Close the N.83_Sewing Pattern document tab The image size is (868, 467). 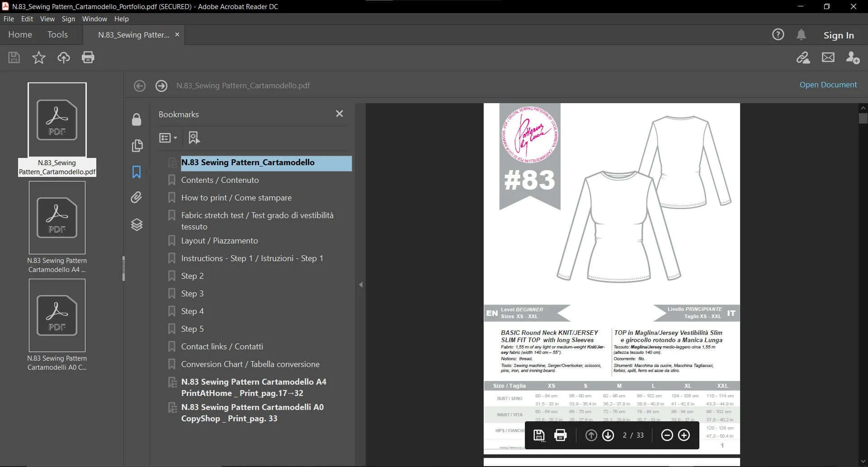(x=177, y=35)
